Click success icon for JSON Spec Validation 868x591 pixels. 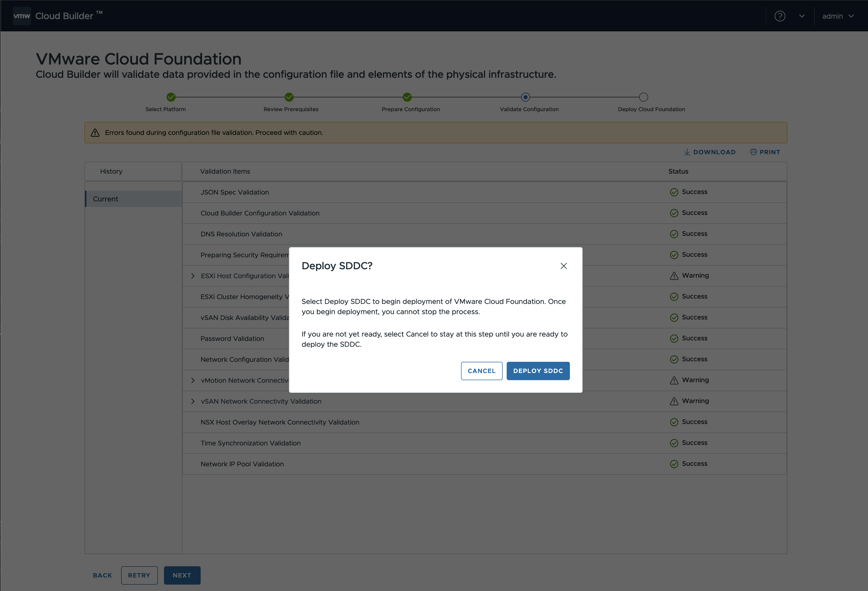point(674,192)
